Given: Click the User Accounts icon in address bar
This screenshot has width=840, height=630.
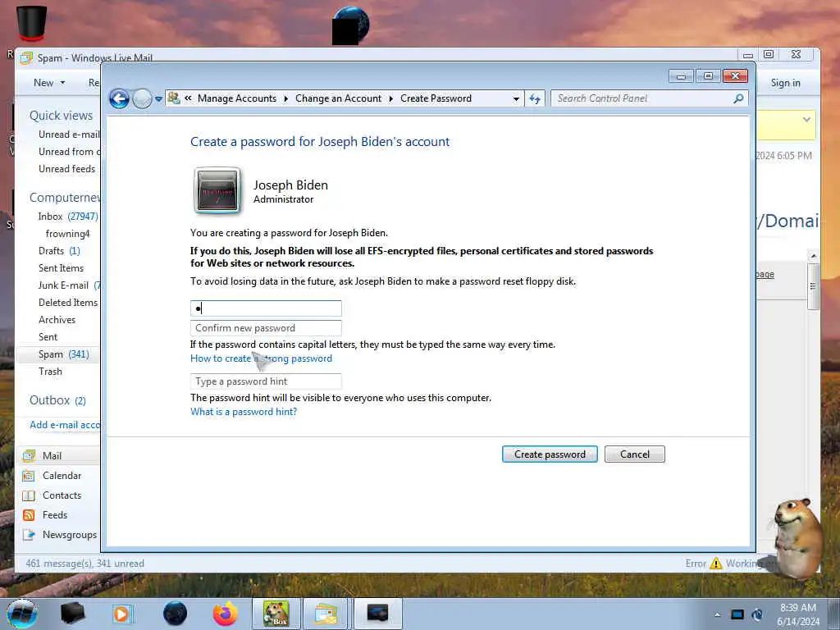Looking at the screenshot, I should point(174,98).
